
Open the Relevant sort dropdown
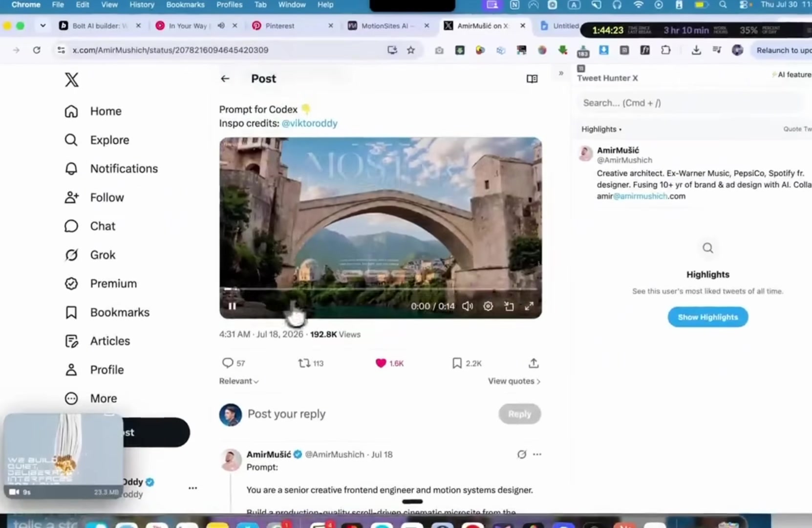tap(239, 381)
